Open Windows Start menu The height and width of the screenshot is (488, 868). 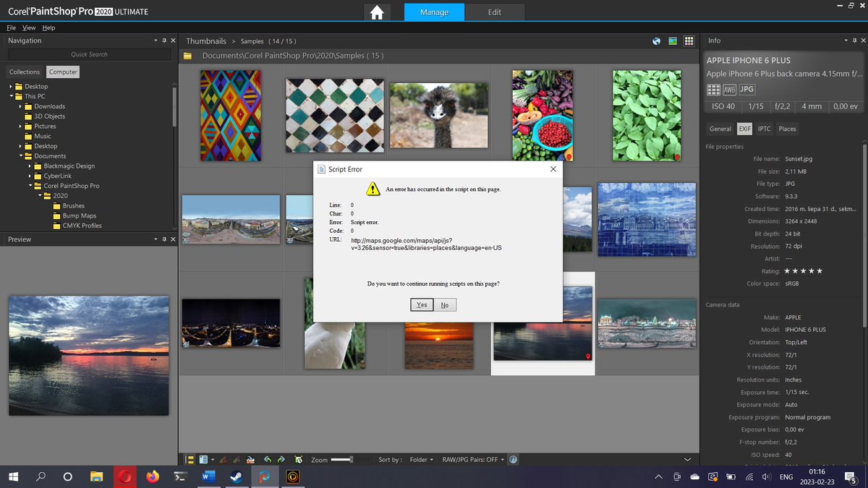13,476
